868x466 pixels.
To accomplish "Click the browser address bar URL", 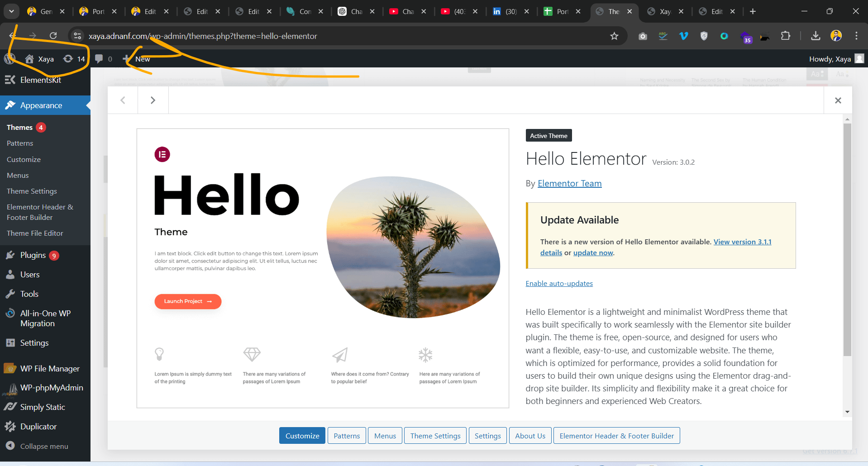I will click(203, 36).
